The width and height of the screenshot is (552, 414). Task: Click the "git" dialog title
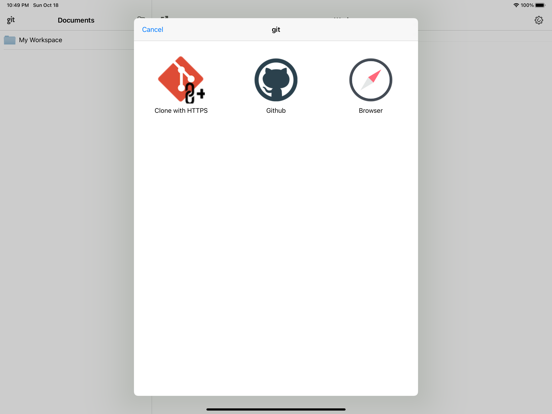coord(276,30)
